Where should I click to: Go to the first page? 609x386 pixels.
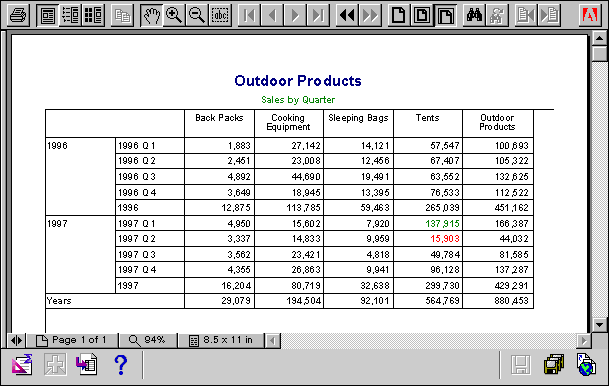[x=249, y=16]
